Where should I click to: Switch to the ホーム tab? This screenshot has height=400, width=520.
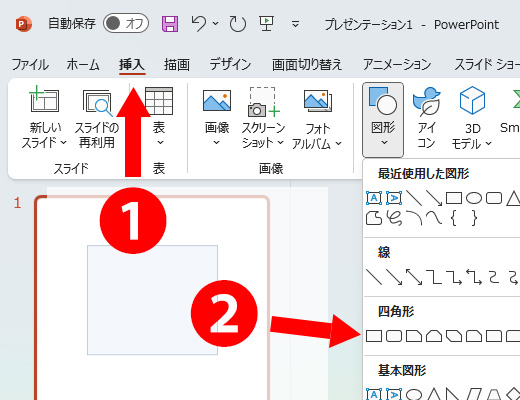pyautogui.click(x=83, y=64)
